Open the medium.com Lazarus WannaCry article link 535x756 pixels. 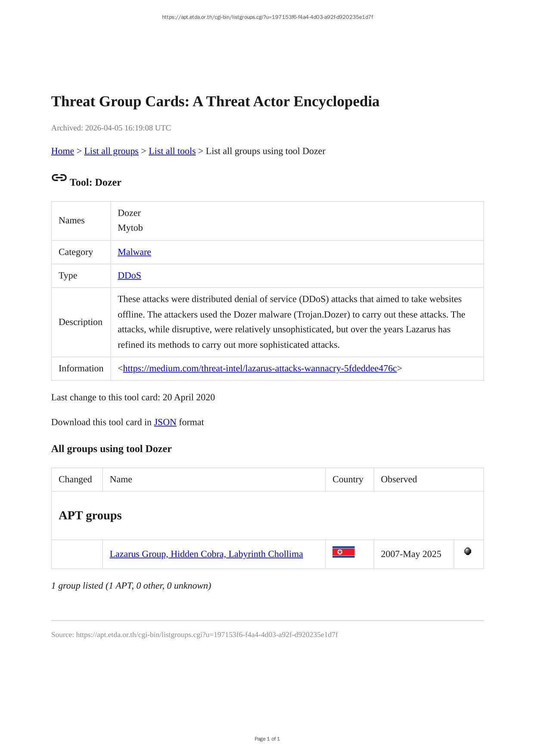click(x=260, y=369)
